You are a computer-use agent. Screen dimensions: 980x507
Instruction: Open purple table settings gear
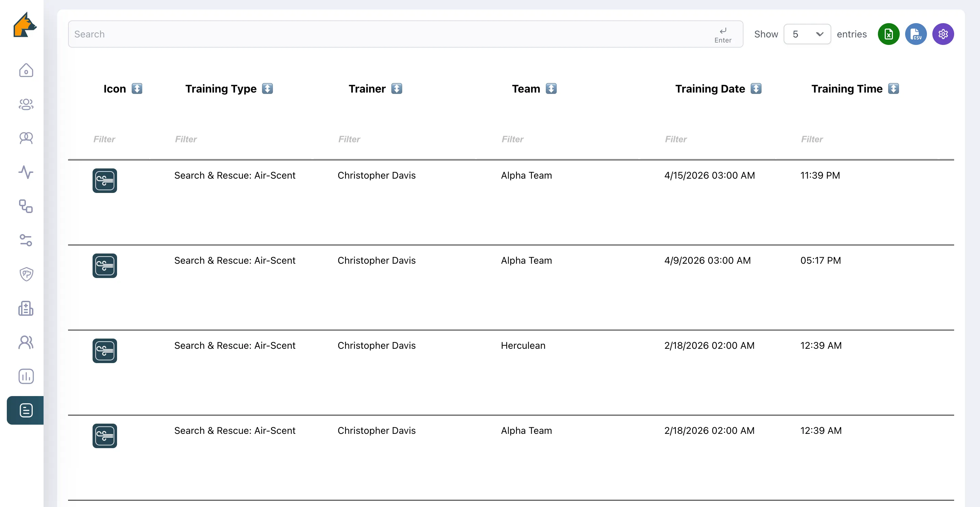pos(943,34)
